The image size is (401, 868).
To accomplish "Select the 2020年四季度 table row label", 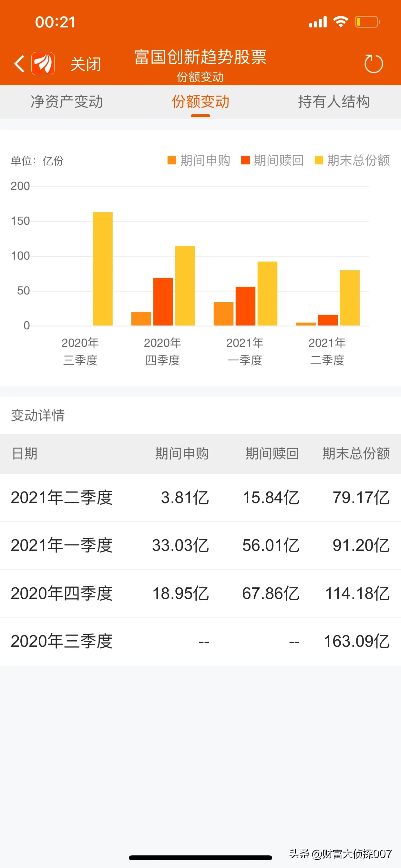I will tap(62, 594).
